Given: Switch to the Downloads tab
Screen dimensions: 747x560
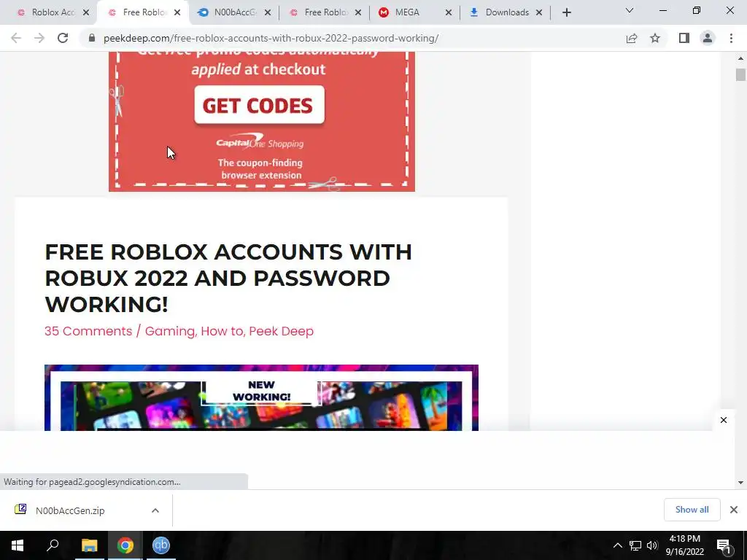Looking at the screenshot, I should click(506, 12).
